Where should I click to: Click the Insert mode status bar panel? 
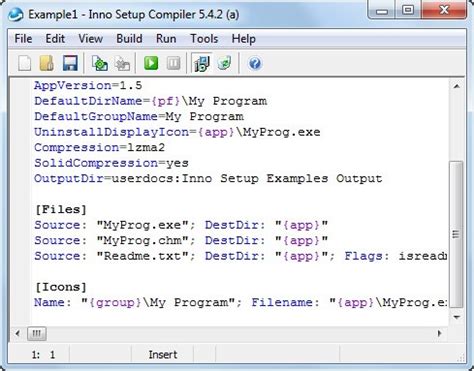[x=163, y=355]
